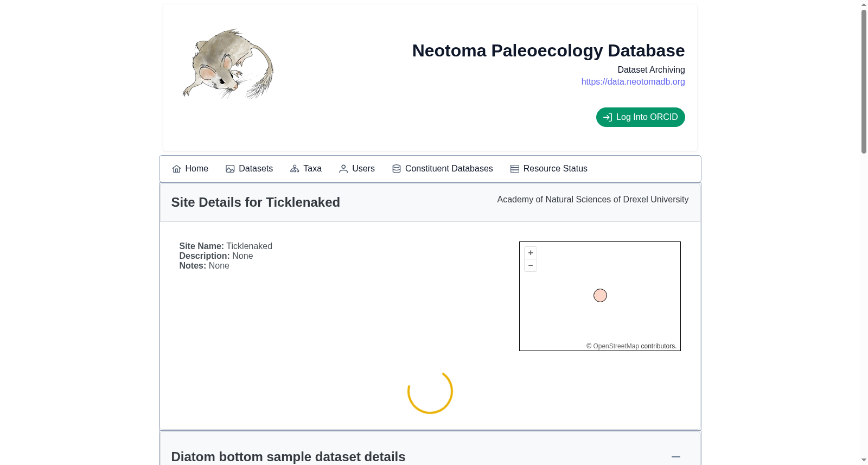Log Into ORCID
The image size is (868, 465).
pyautogui.click(x=641, y=117)
